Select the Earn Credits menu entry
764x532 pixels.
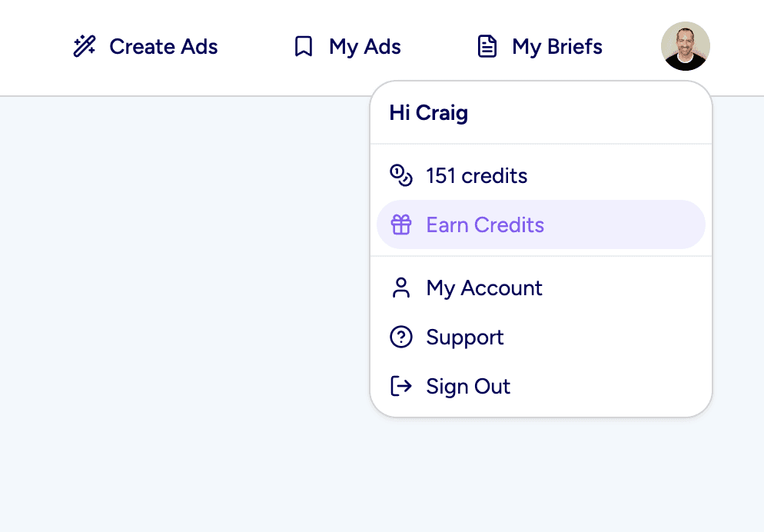point(485,224)
